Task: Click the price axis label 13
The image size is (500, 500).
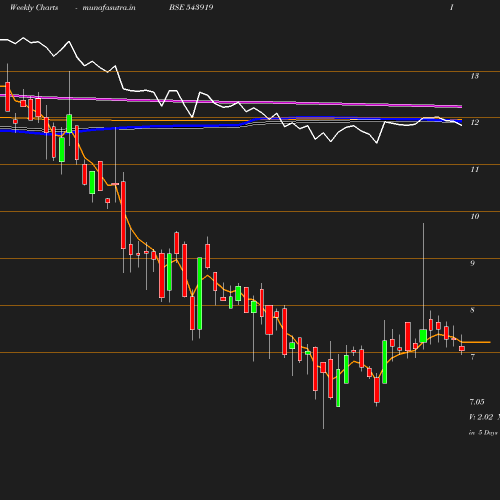Action: 475,76
